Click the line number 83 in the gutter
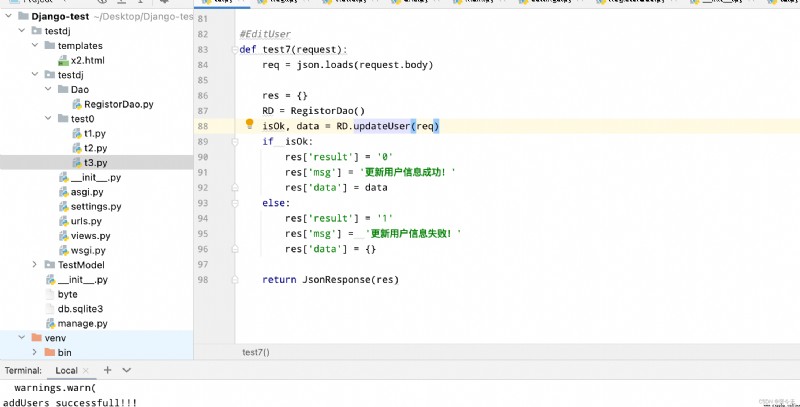This screenshot has width=800, height=407. click(203, 49)
